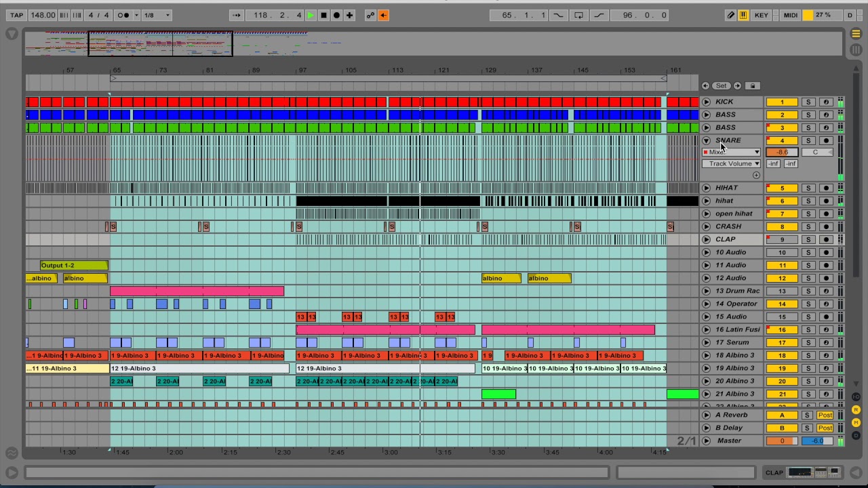Viewport: 868px width, 488px height.
Task: Toggle track activator 13 on Drum Rack
Action: [x=782, y=291]
